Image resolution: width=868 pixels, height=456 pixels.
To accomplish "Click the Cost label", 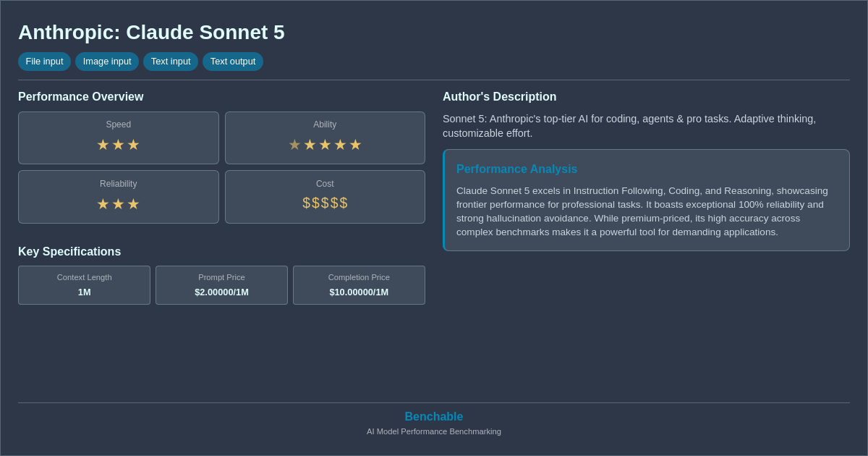I will pyautogui.click(x=325, y=184).
